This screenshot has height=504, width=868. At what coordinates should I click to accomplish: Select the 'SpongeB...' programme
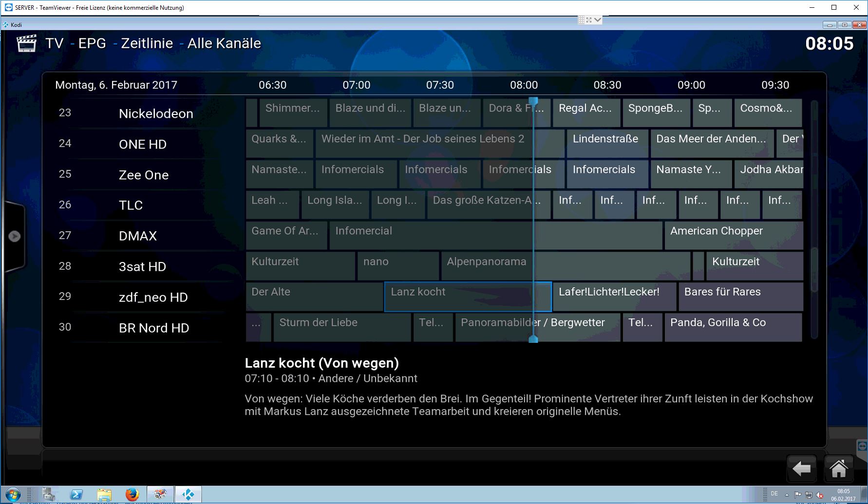[656, 113]
